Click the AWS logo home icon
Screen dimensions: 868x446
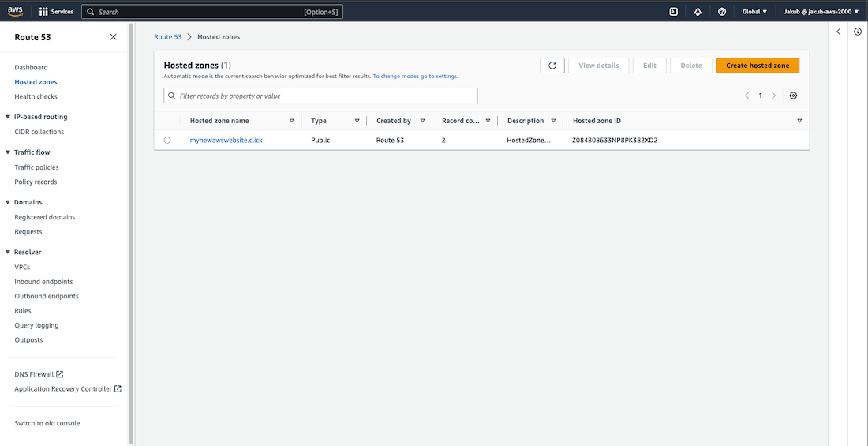coord(16,12)
